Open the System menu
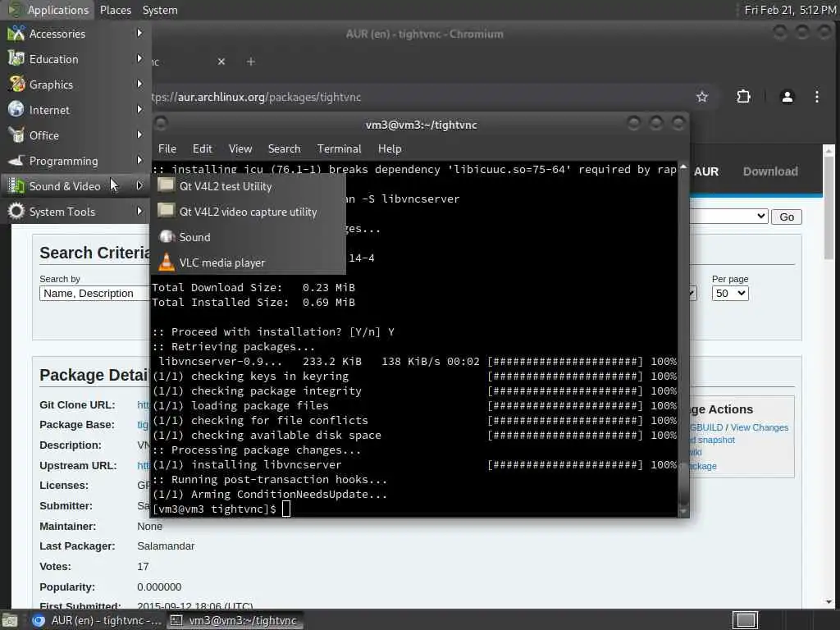Screen dimensions: 840x630 click(160, 10)
